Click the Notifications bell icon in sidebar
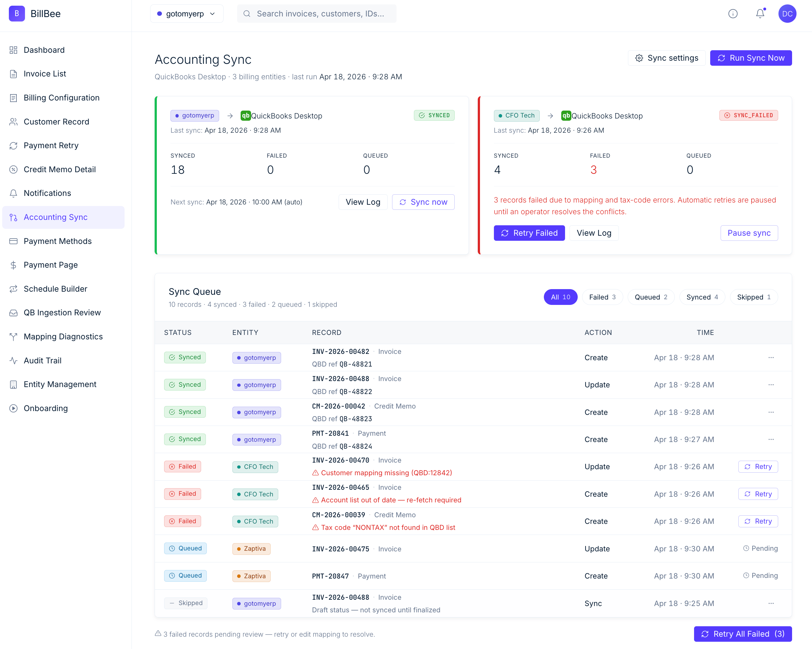This screenshot has width=812, height=649. [14, 193]
